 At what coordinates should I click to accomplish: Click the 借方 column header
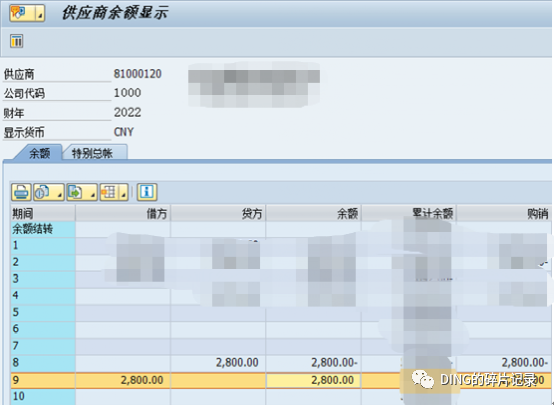(123, 213)
